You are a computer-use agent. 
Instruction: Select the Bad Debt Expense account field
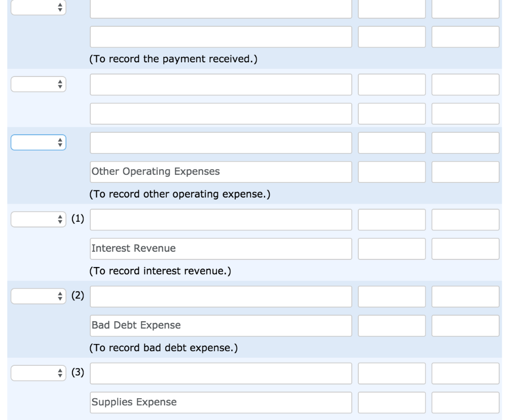[x=221, y=325]
